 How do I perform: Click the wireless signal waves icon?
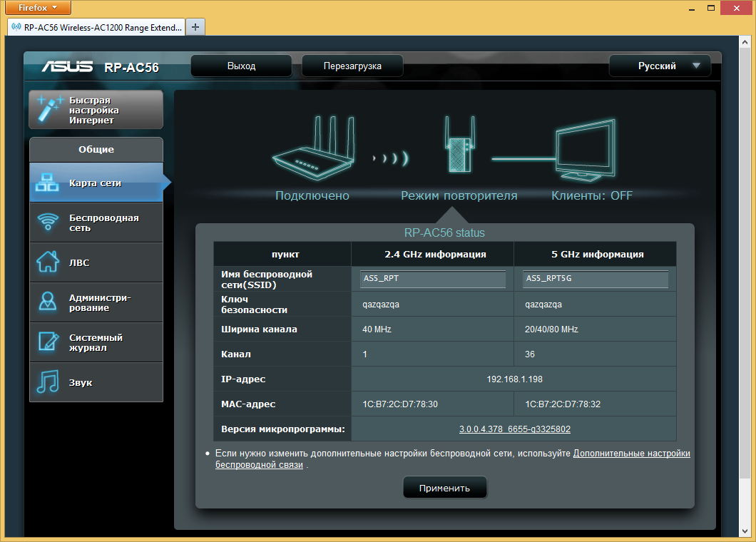coord(390,158)
